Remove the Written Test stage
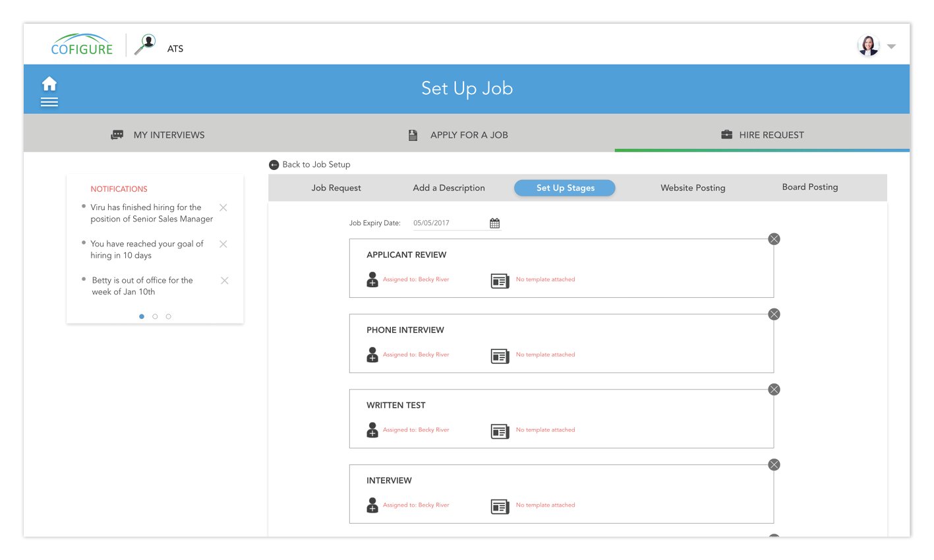The image size is (934, 560). (x=774, y=390)
